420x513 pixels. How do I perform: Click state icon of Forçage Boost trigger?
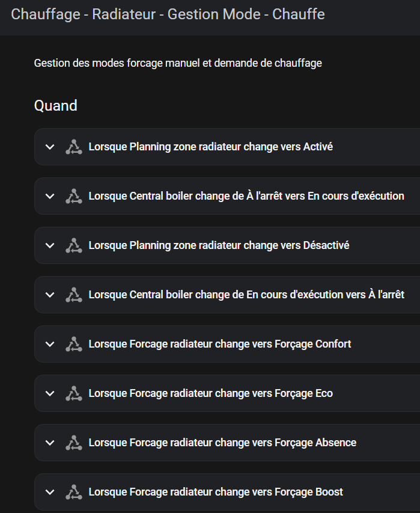click(x=74, y=492)
